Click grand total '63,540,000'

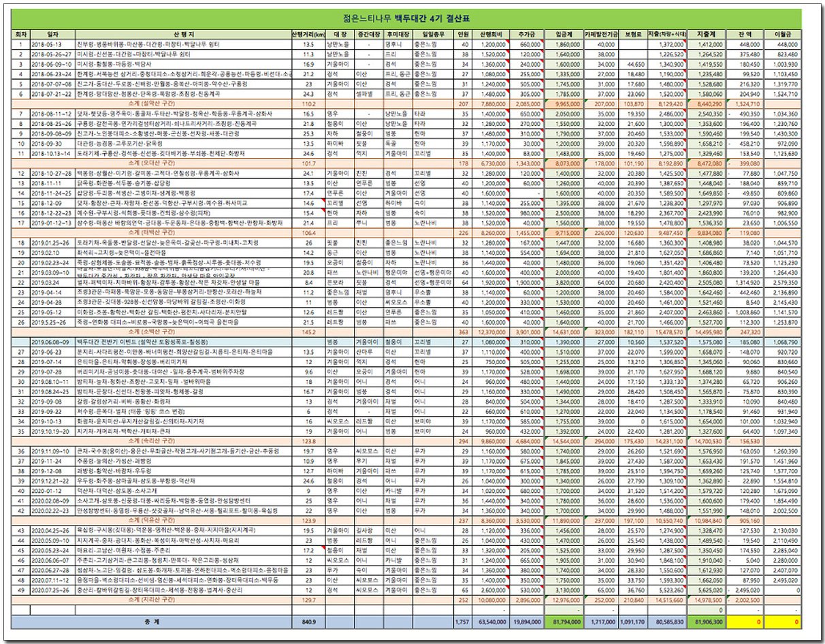(x=492, y=622)
